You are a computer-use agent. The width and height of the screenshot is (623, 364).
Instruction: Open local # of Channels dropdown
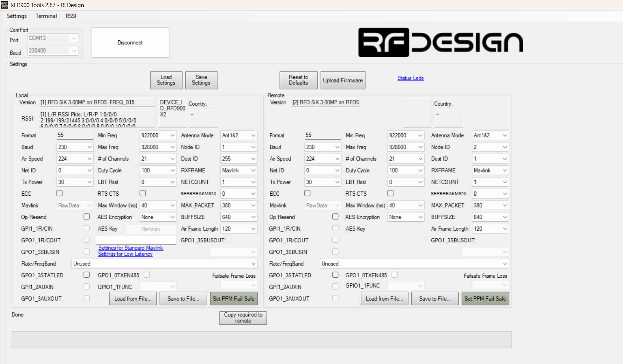(x=158, y=159)
